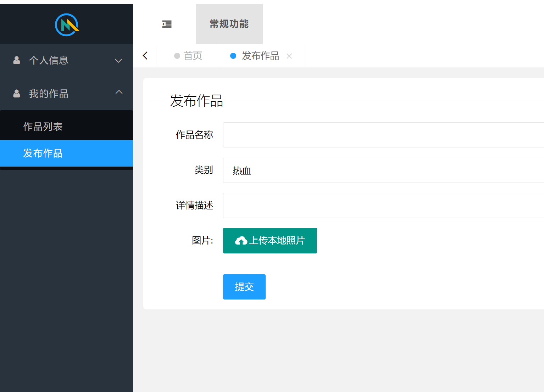Click the person icon beside 我的作品
This screenshot has height=392, width=544.
[x=16, y=94]
